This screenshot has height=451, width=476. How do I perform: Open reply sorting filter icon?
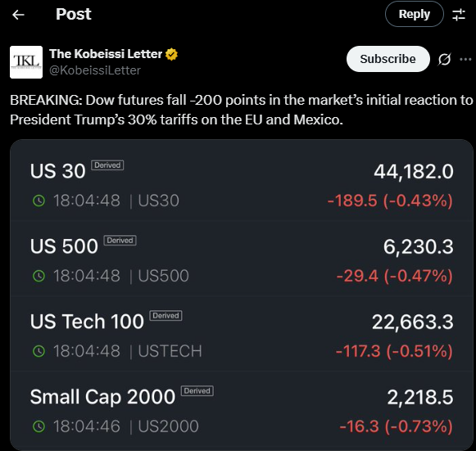point(459,15)
